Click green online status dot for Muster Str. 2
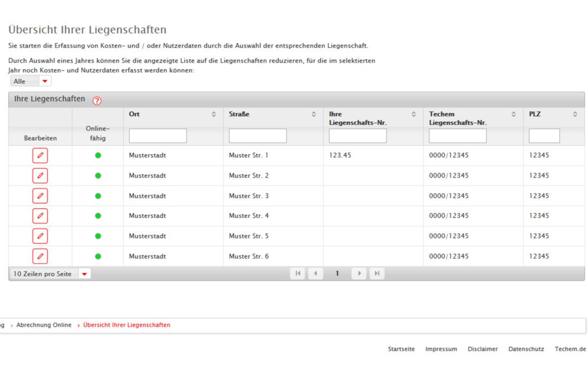 coord(98,175)
